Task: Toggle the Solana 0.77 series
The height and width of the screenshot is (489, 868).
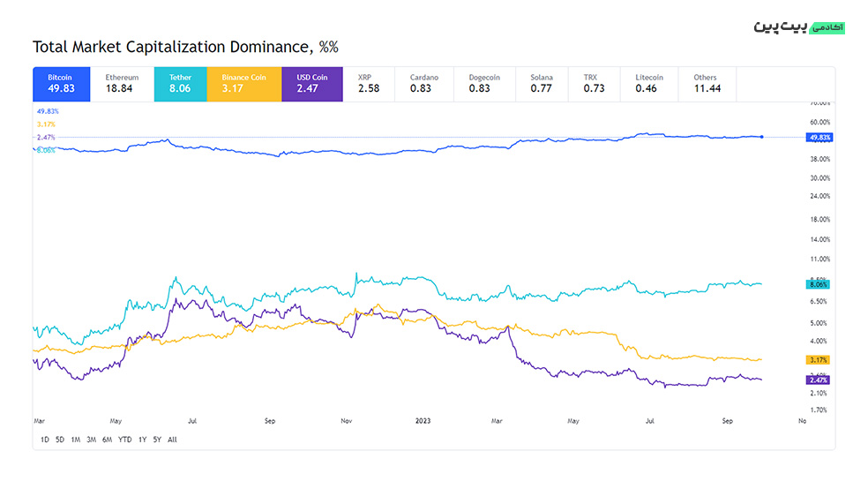Action: pyautogui.click(x=542, y=84)
